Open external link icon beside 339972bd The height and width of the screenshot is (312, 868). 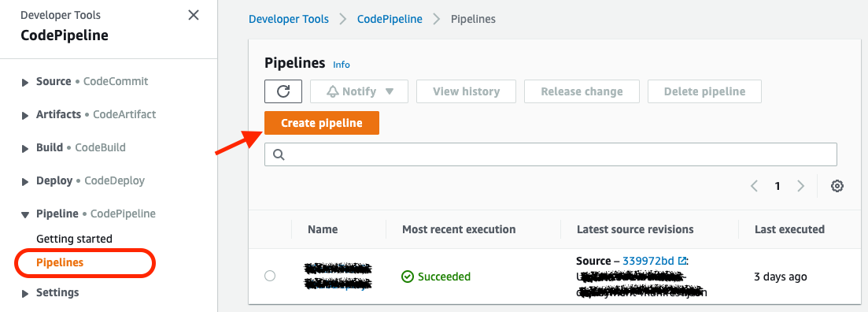tap(682, 261)
